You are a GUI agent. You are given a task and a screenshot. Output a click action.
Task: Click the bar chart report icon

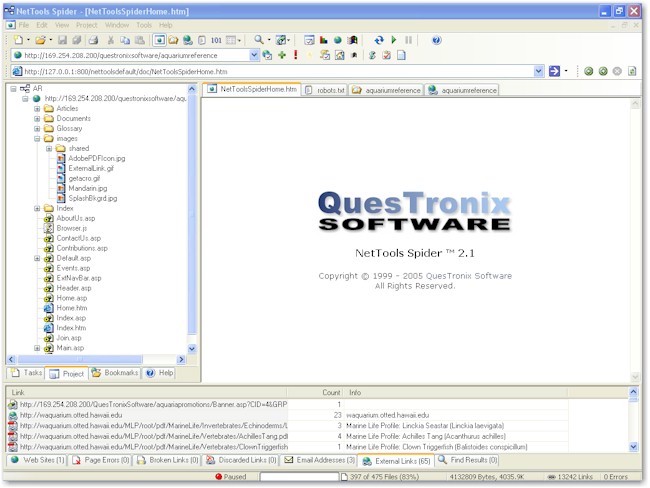point(323,40)
